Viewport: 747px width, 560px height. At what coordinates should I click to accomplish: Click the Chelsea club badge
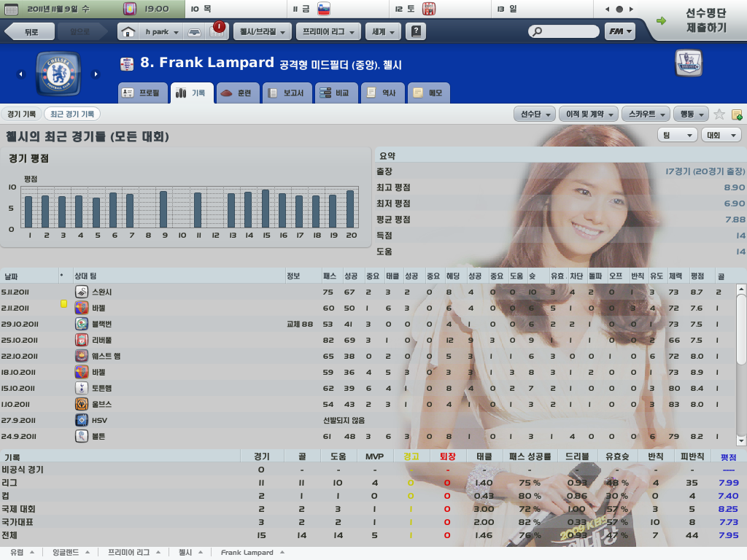(58, 74)
